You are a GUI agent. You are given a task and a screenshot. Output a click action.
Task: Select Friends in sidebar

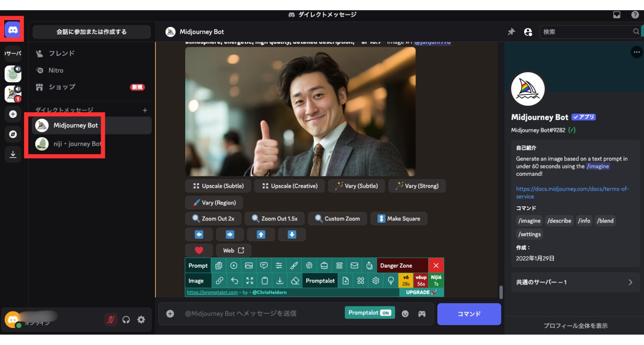(x=92, y=53)
